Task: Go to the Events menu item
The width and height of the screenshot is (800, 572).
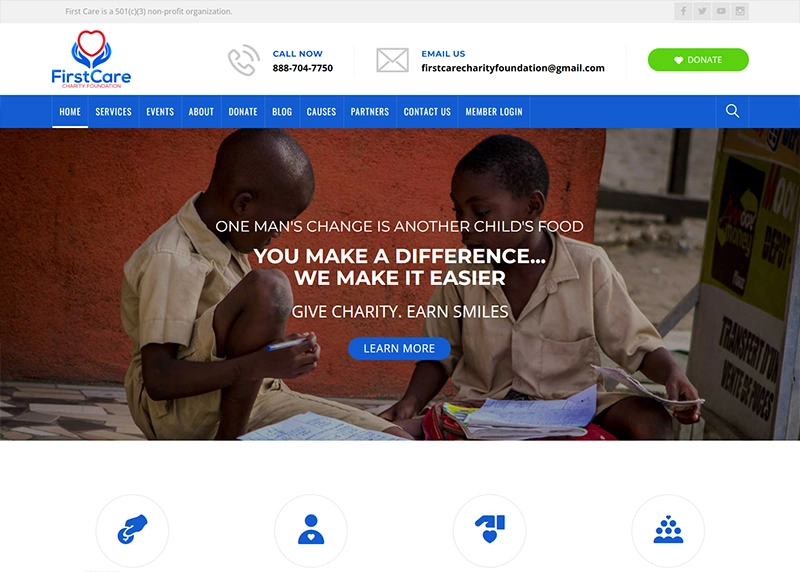Action: point(160,112)
